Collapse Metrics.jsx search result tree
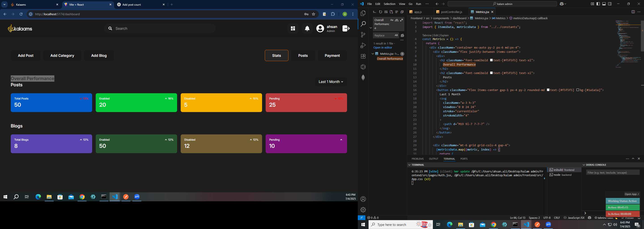Viewport: 644px width, 229px height. tap(373, 54)
